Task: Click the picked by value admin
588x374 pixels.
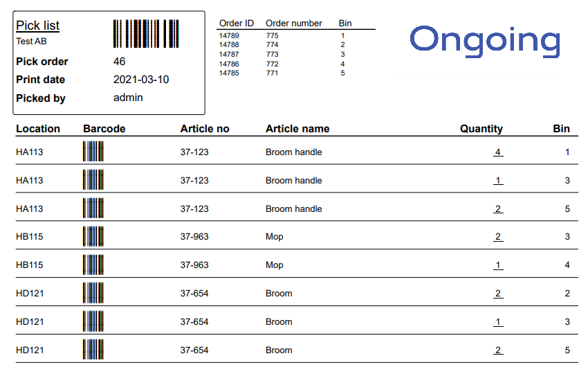Action: (128, 98)
